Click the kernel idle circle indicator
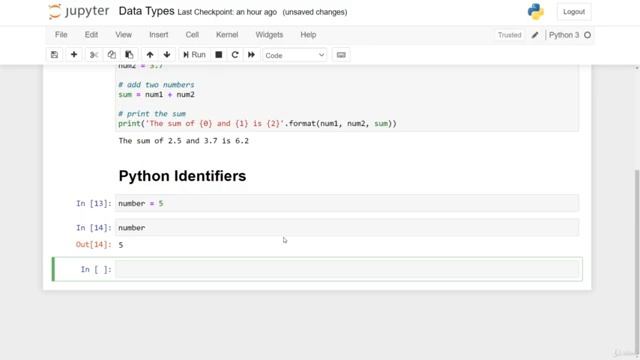Image resolution: width=640 pixels, height=360 pixels. coord(587,35)
